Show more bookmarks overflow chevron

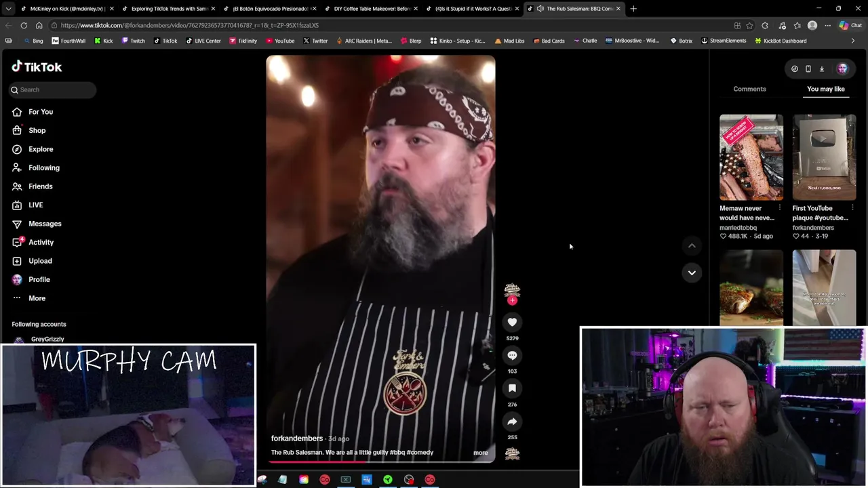coord(852,41)
